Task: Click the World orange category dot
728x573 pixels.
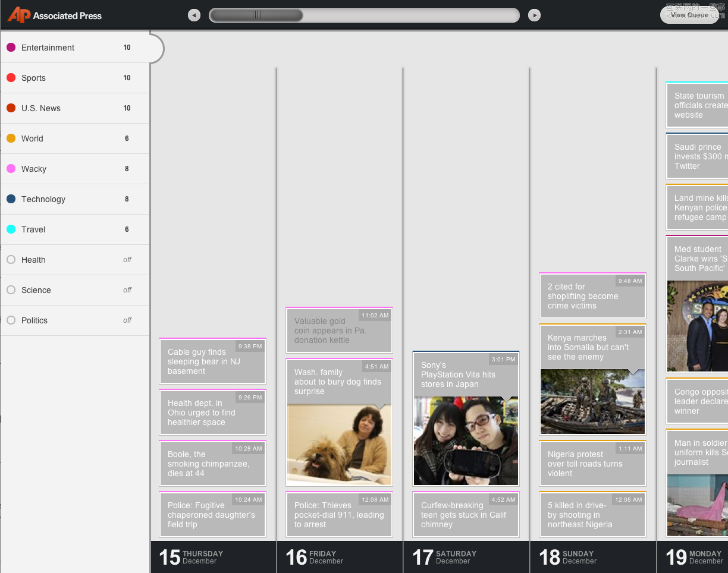Action: [11, 138]
